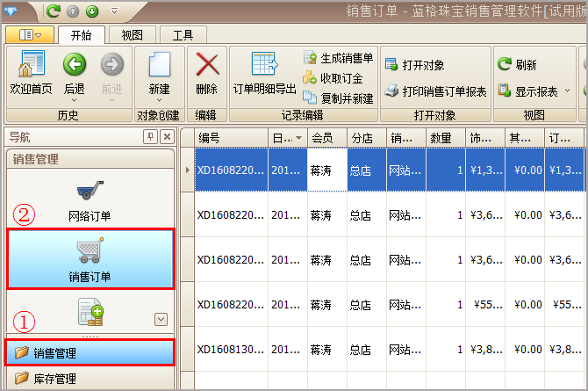Viewport: 588px width, 391px height.
Task: Click the 销售管理 panel header
Action: pyautogui.click(x=90, y=159)
